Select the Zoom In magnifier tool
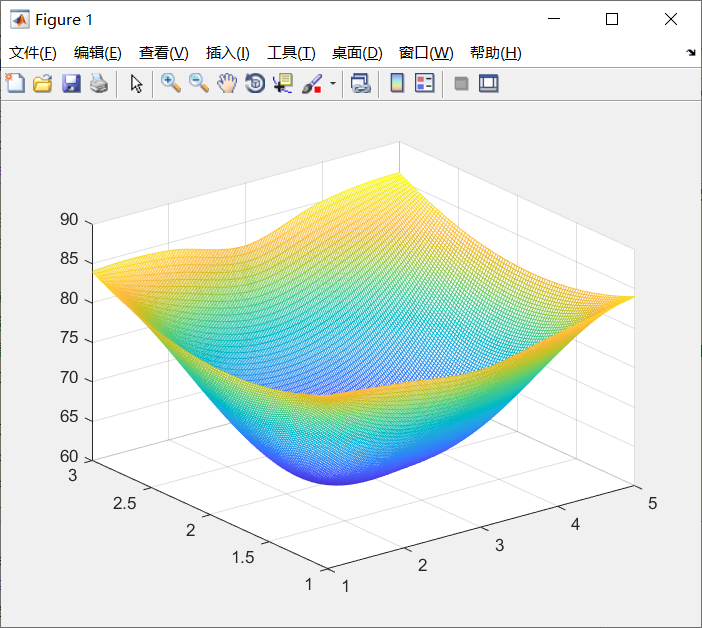Viewport: 702px width, 628px height. click(x=171, y=84)
